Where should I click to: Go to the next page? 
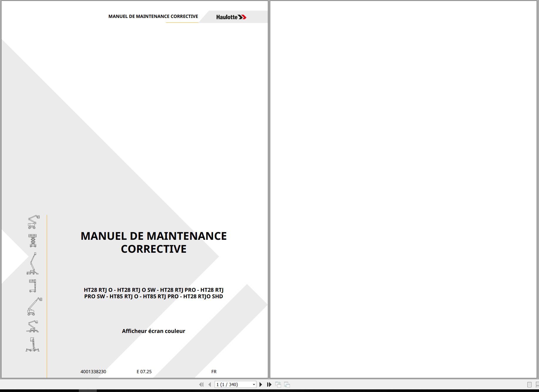point(261,384)
